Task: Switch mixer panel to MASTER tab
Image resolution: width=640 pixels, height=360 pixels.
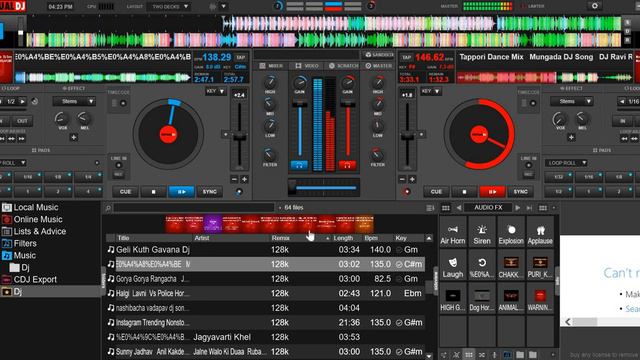Action: [379, 65]
